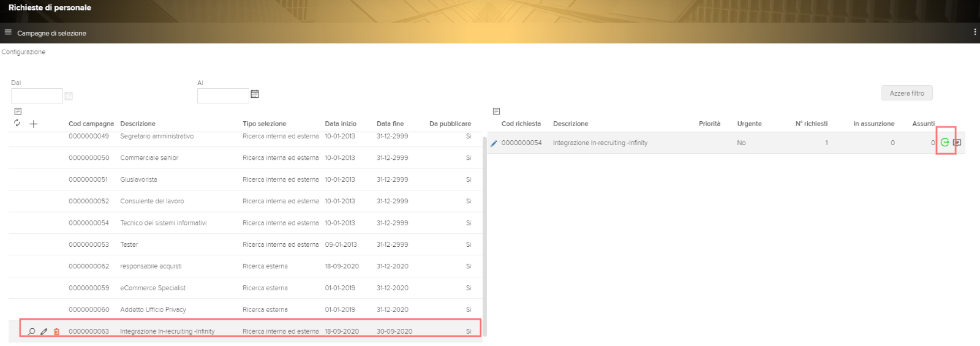
Task: Click the list options icon above requests table
Action: point(496,111)
